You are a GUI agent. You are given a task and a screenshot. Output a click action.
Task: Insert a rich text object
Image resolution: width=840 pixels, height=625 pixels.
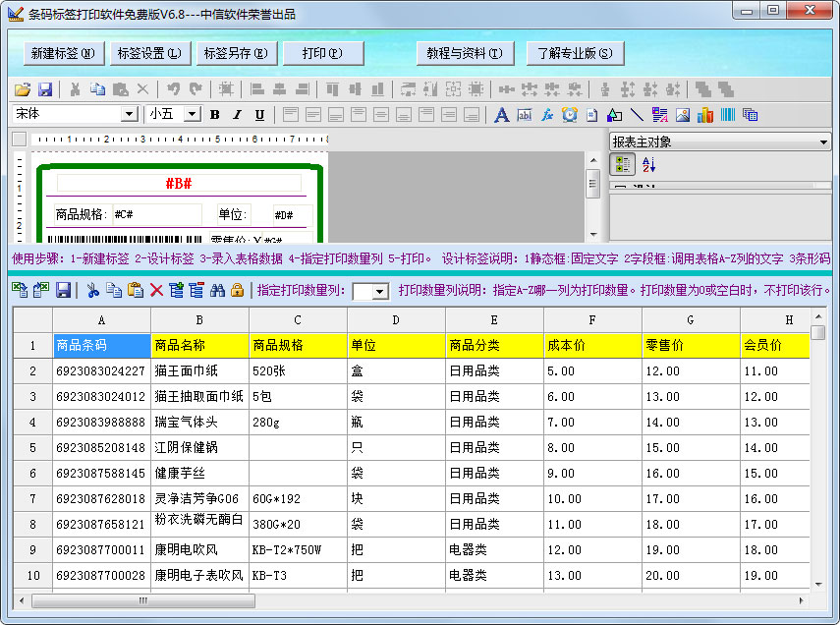[x=660, y=115]
